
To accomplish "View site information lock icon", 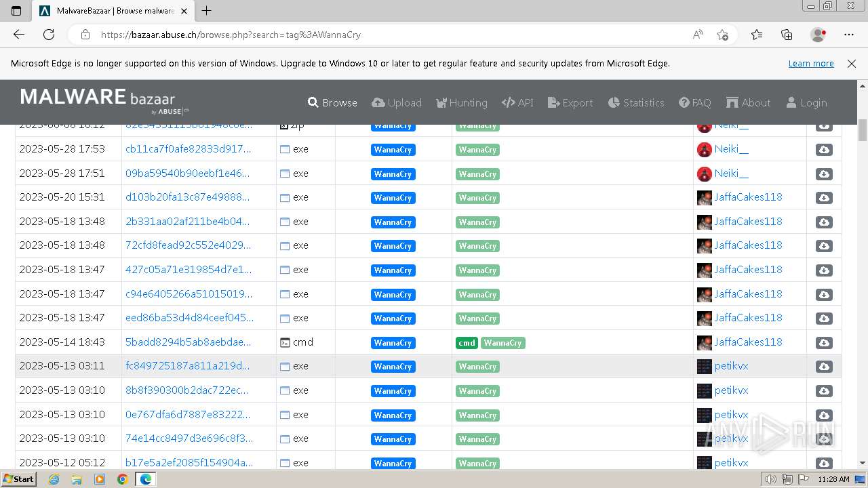I will (x=85, y=35).
